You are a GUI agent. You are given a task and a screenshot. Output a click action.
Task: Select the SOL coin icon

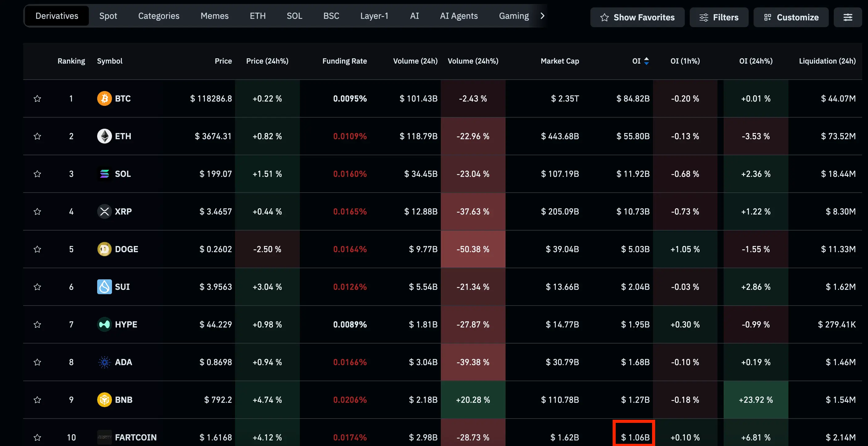(105, 174)
